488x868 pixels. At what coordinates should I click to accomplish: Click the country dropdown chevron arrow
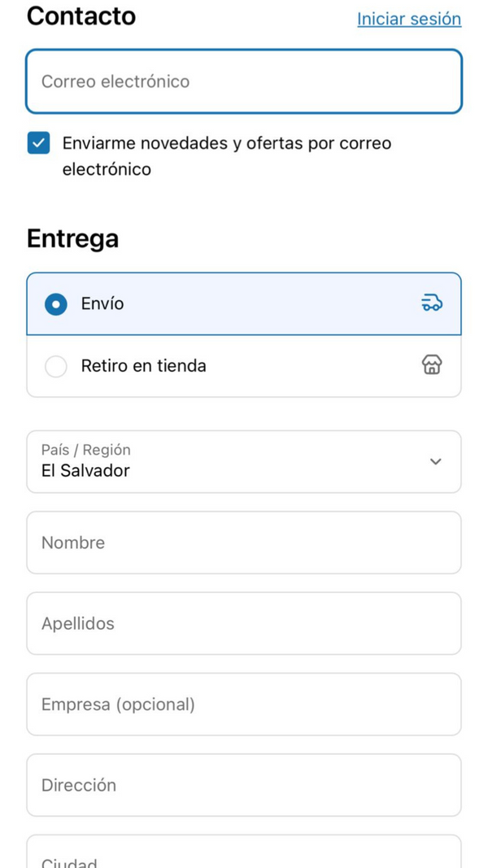pyautogui.click(x=435, y=461)
